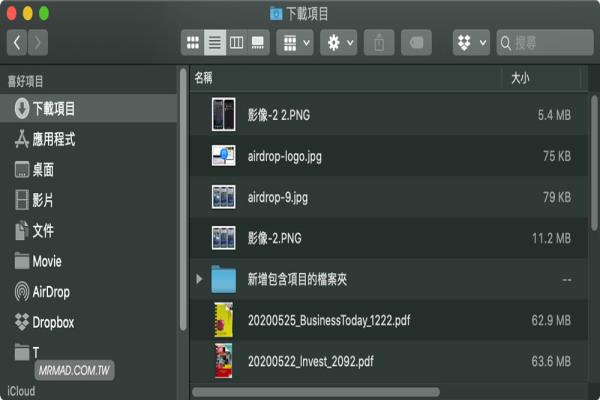This screenshot has width=600, height=400.
Task: Click the search field
Action: tap(545, 42)
